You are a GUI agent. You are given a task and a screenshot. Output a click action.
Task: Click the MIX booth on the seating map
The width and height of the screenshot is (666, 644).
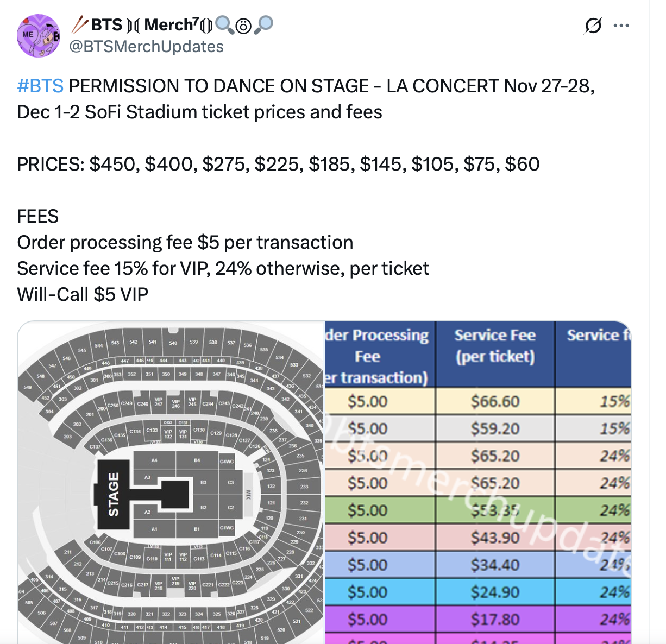click(x=248, y=495)
